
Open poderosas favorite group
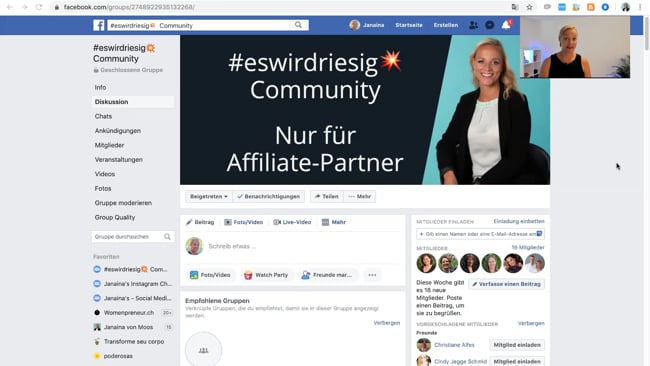point(118,356)
